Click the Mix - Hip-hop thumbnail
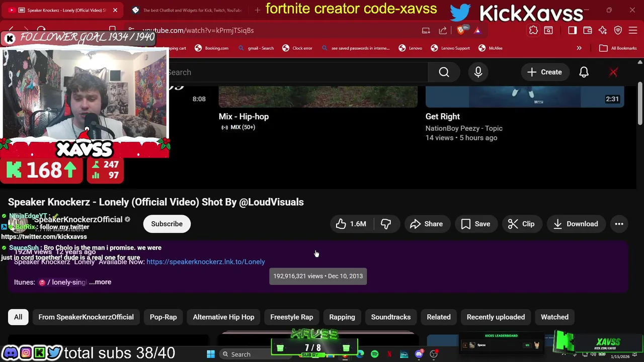This screenshot has width=644, height=362. point(318,97)
